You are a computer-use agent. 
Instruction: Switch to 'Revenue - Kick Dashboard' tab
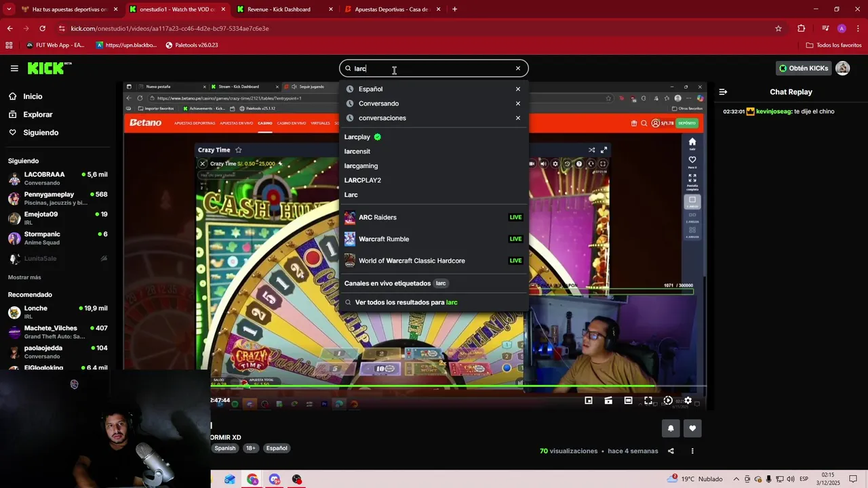pyautogui.click(x=285, y=9)
